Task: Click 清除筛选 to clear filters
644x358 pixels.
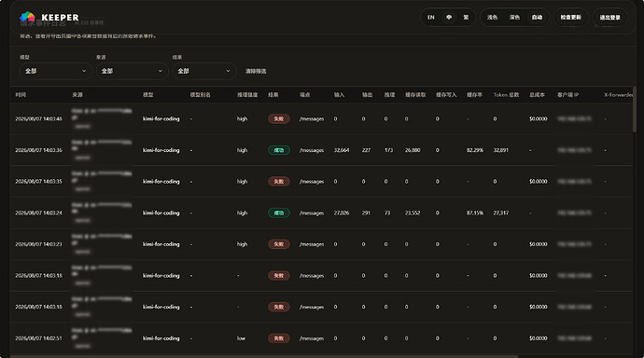Action: tap(256, 72)
